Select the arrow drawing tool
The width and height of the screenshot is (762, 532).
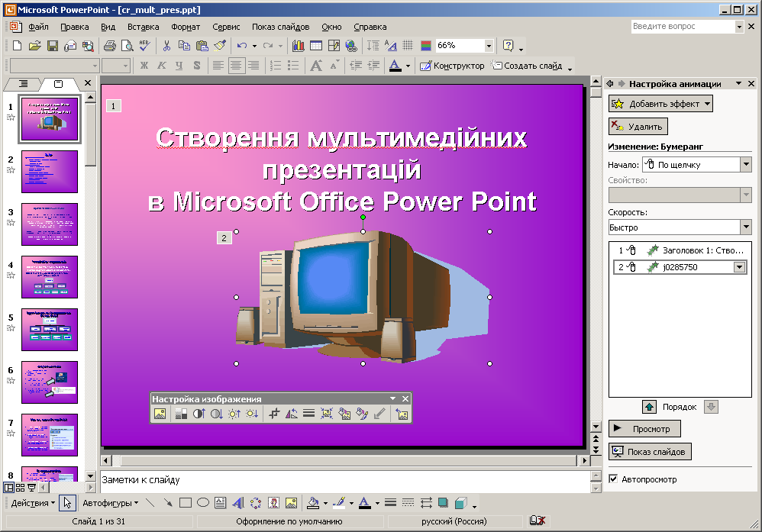click(168, 503)
